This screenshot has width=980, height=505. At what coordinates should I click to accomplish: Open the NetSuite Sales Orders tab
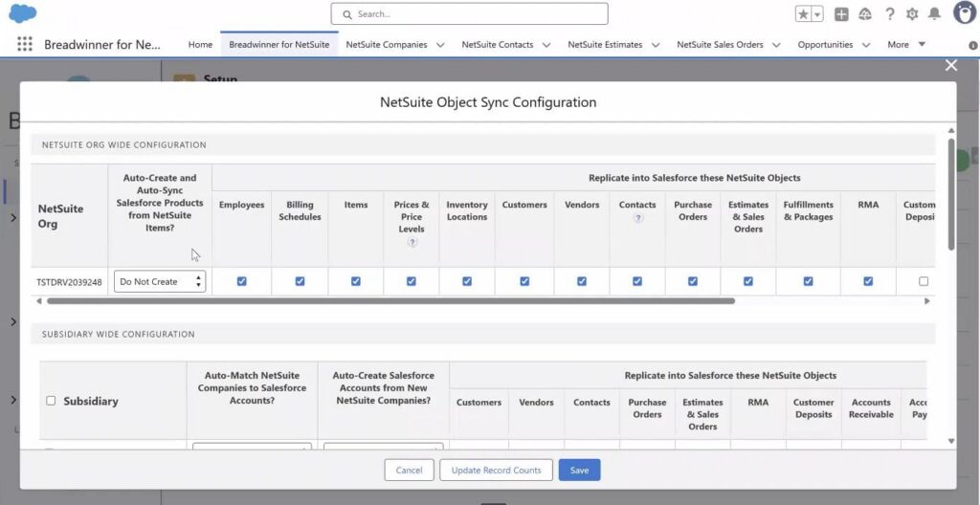[720, 44]
